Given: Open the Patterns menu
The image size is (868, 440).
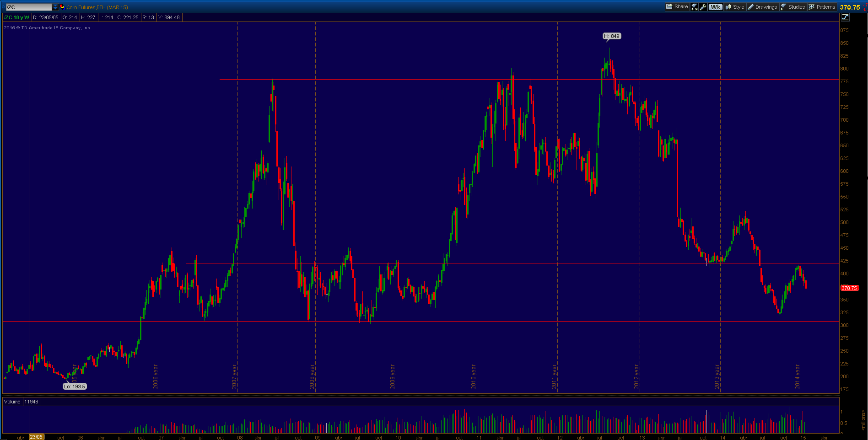Looking at the screenshot, I should [x=822, y=7].
